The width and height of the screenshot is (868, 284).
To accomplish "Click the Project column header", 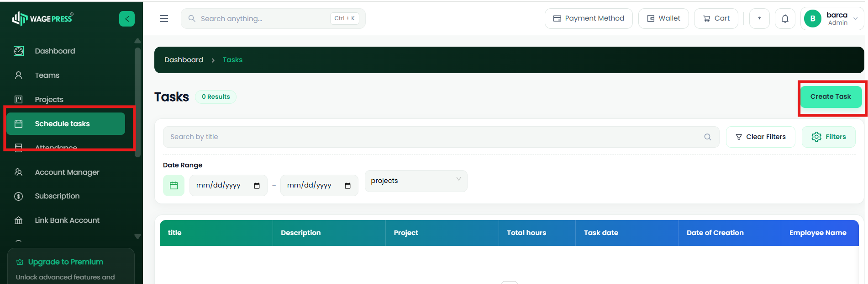I will click(x=442, y=233).
